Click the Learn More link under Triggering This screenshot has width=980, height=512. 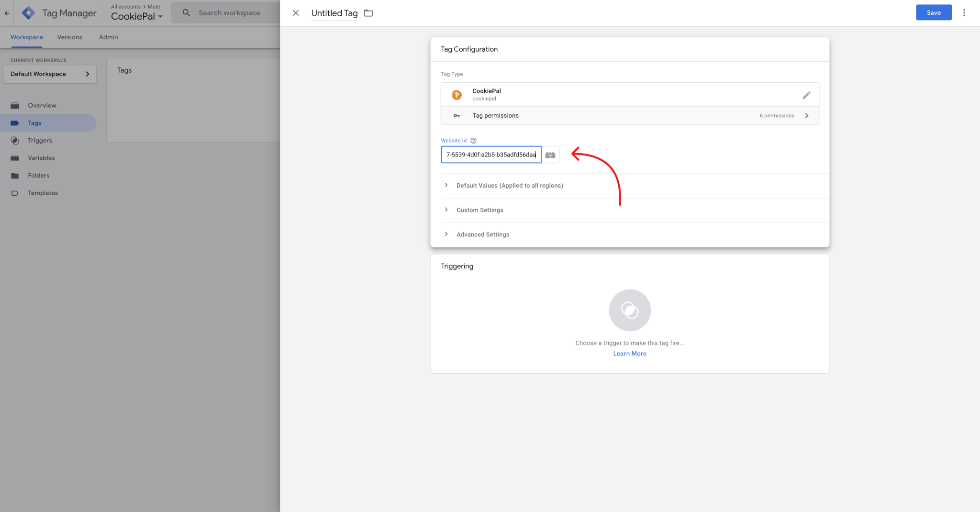coord(630,353)
